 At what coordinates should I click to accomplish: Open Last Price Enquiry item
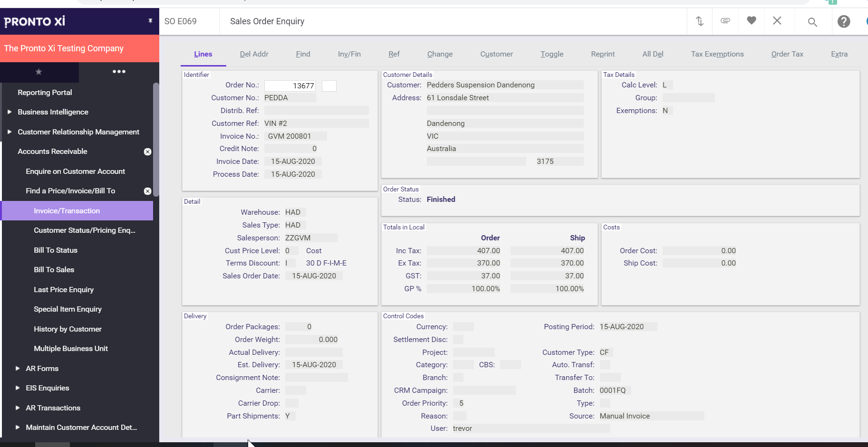(64, 290)
